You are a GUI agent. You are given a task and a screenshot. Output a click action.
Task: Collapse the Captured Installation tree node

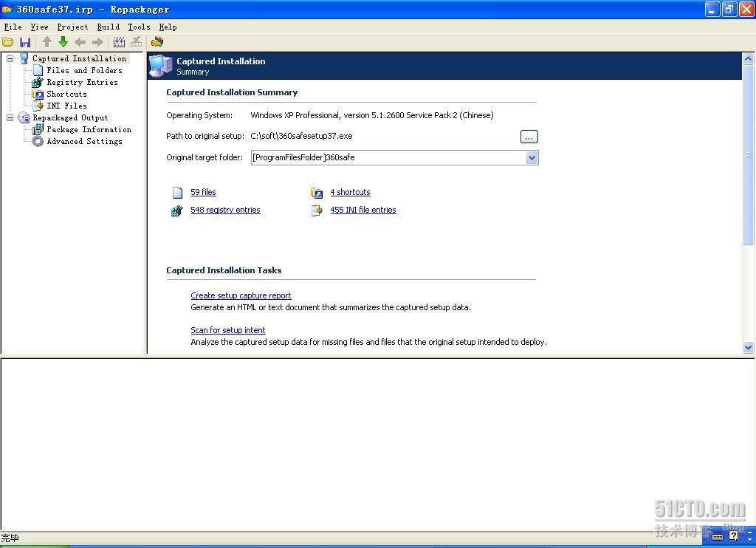10,58
